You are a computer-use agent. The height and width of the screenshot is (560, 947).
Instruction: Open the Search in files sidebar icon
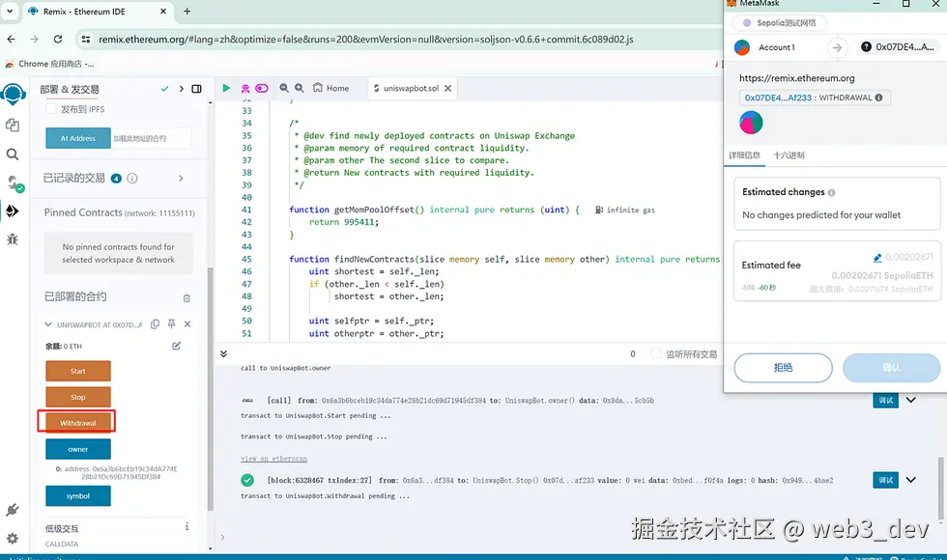tap(13, 154)
